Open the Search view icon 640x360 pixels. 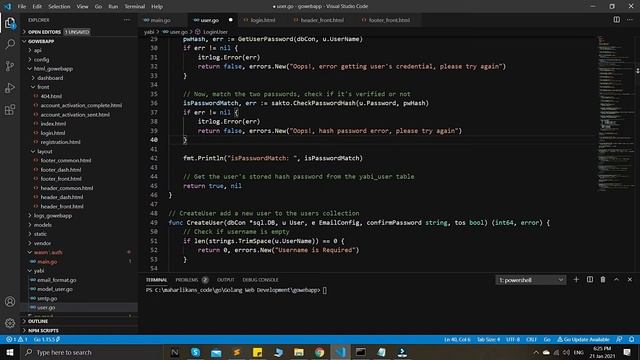coord(10,44)
